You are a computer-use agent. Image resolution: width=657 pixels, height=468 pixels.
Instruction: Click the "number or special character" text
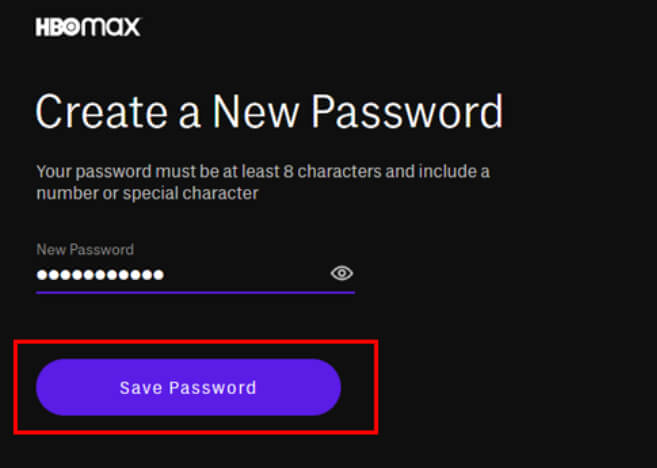point(147,193)
